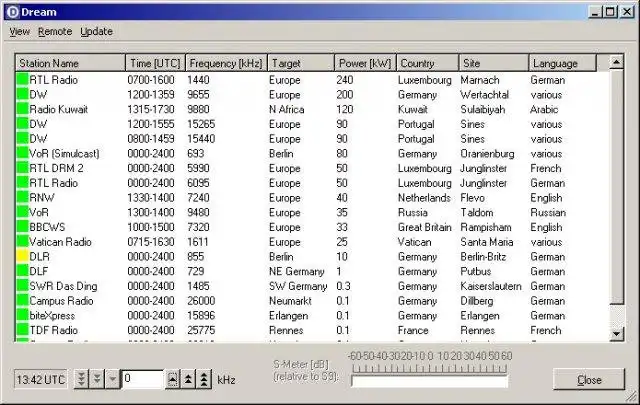Sort by the Time [UTC] column header
Image resolution: width=640 pixels, height=405 pixels.
tap(155, 63)
